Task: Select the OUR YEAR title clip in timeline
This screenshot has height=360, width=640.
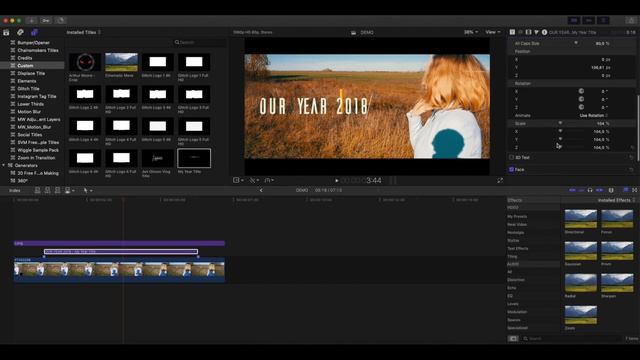Action: point(121,251)
